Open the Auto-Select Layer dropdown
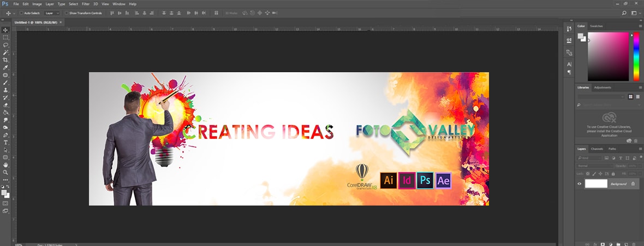This screenshot has height=246, width=644. (52, 13)
